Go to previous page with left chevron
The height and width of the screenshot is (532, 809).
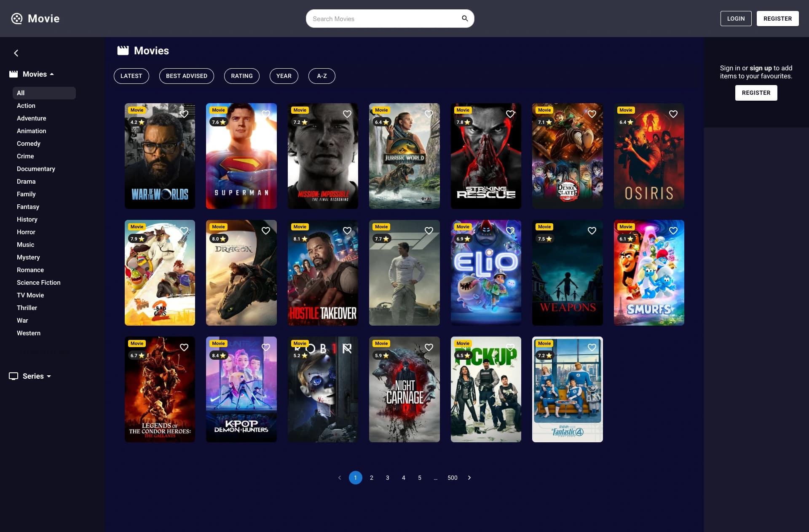[340, 478]
